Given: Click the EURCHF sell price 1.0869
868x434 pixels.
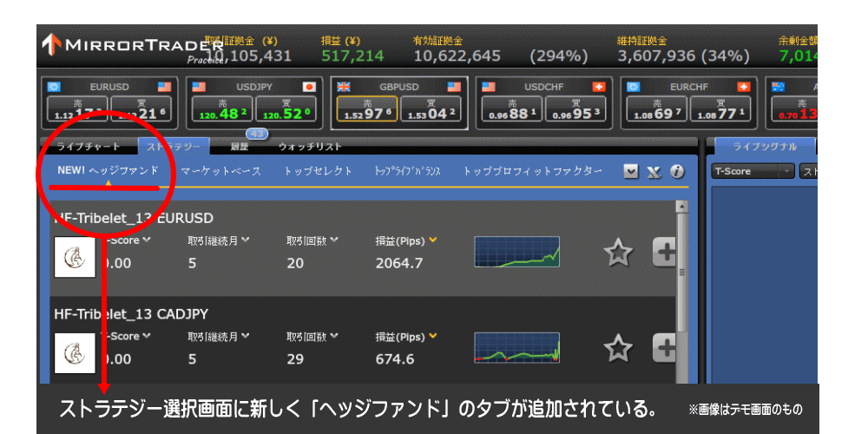Looking at the screenshot, I should click(x=657, y=109).
